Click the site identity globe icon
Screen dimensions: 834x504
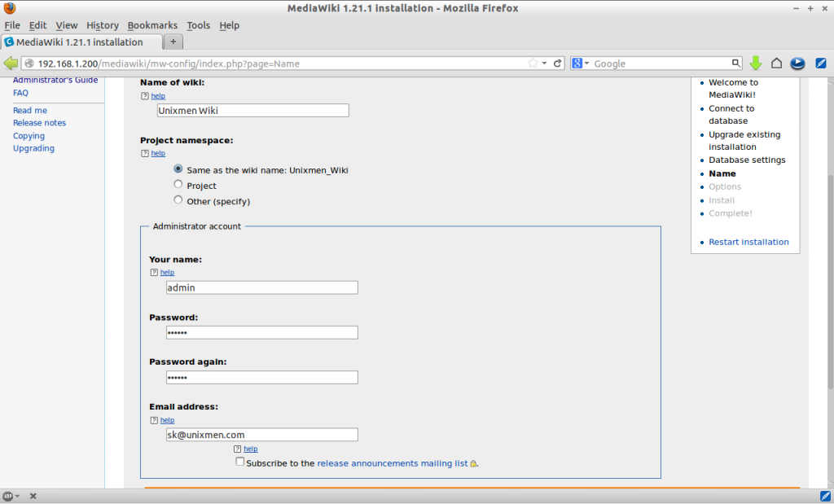pos(30,64)
